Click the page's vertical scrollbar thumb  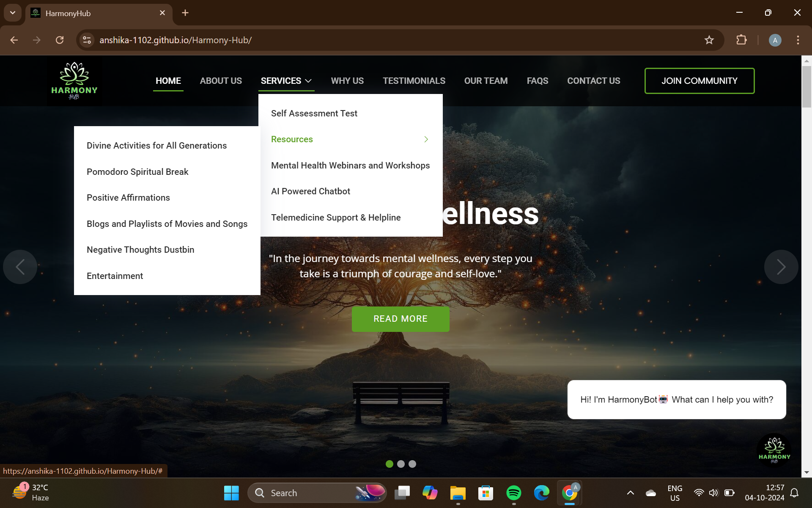[806, 87]
